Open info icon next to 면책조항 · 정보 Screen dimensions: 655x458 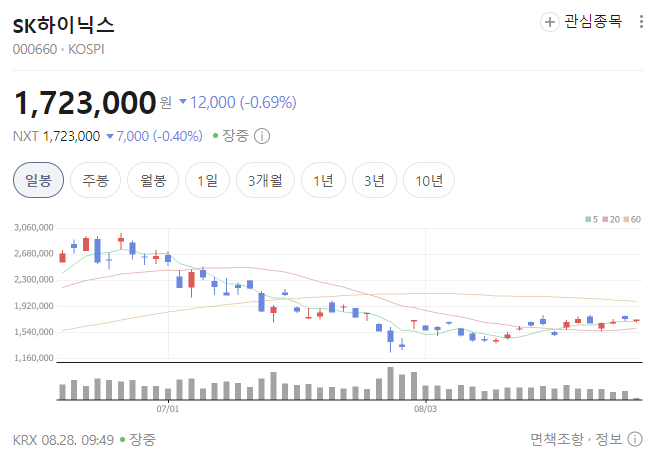[635, 439]
